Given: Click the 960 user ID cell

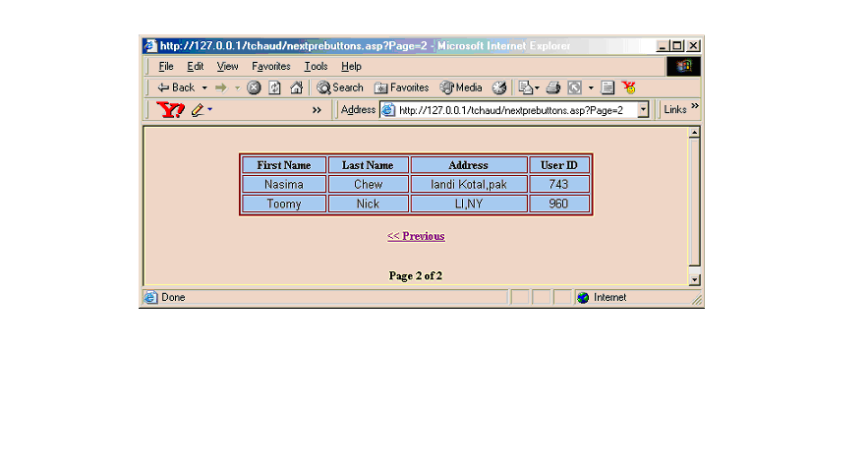Looking at the screenshot, I should 558,204.
